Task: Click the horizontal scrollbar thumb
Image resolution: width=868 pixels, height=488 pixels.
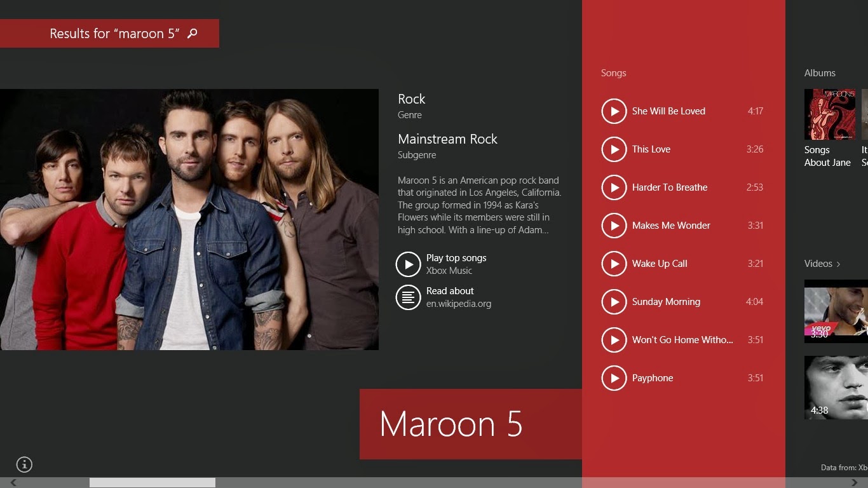Action: click(x=153, y=483)
